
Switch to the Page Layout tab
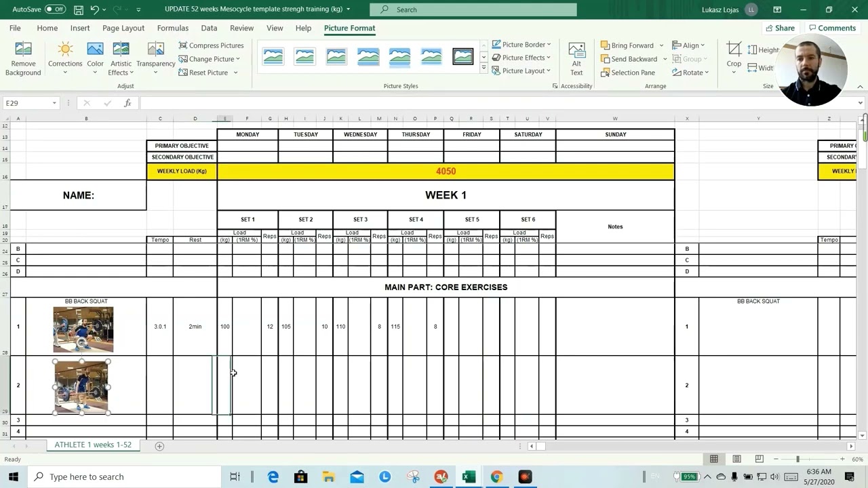tap(123, 28)
